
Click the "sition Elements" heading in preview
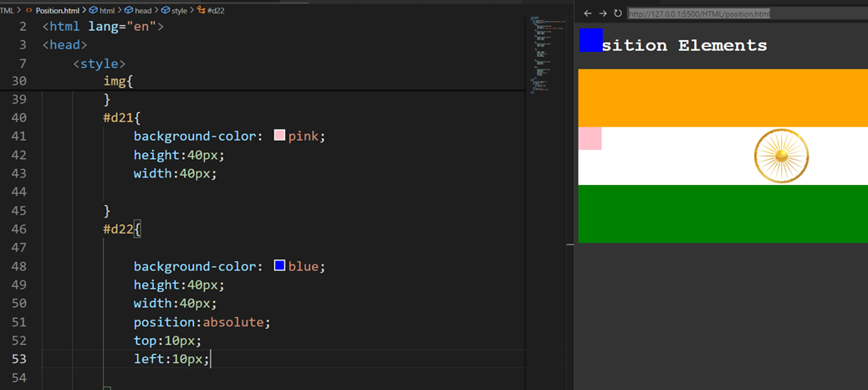(684, 45)
